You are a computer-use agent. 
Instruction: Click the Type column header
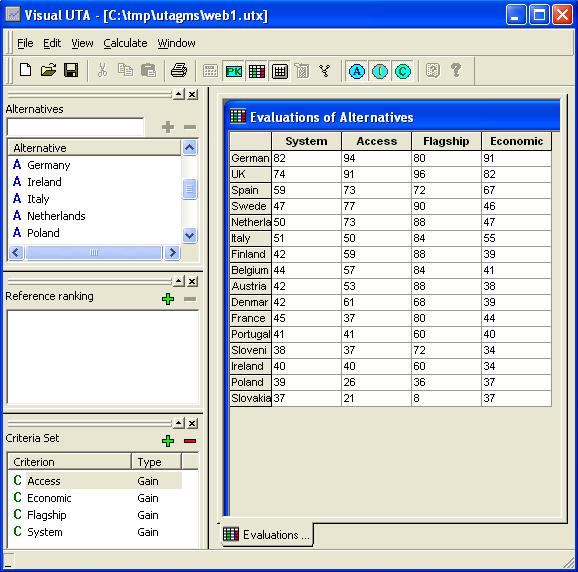(x=156, y=461)
